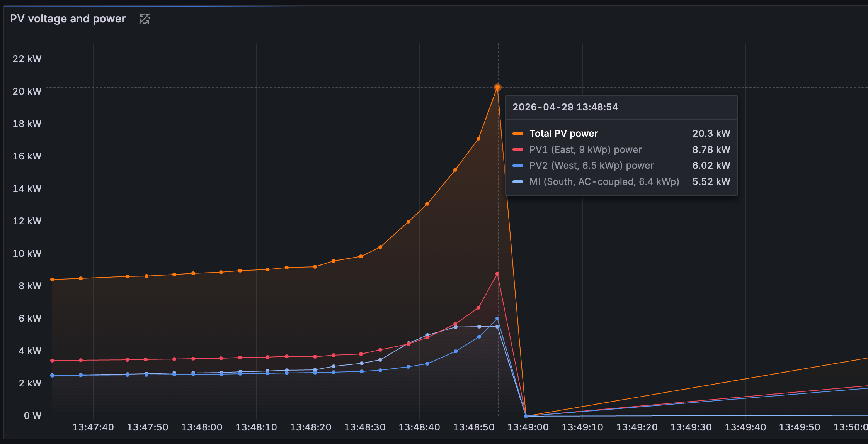Open the PV voltage and power panel title
Image resolution: width=868 pixels, height=444 pixels.
(x=68, y=19)
